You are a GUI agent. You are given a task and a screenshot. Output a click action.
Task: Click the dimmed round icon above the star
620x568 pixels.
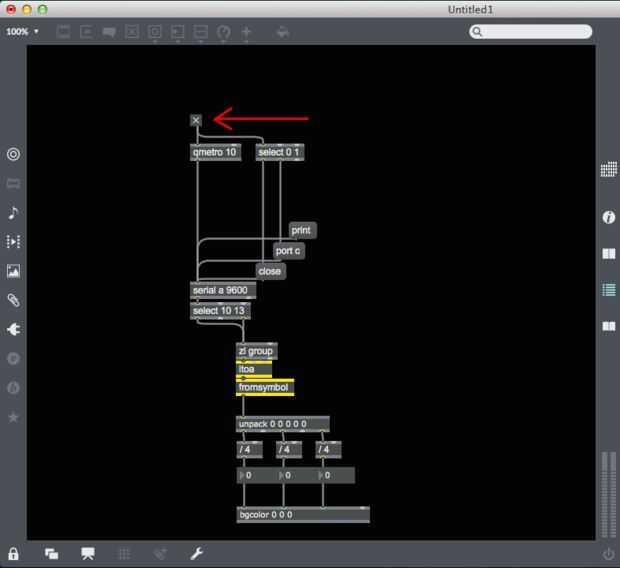(x=13, y=388)
